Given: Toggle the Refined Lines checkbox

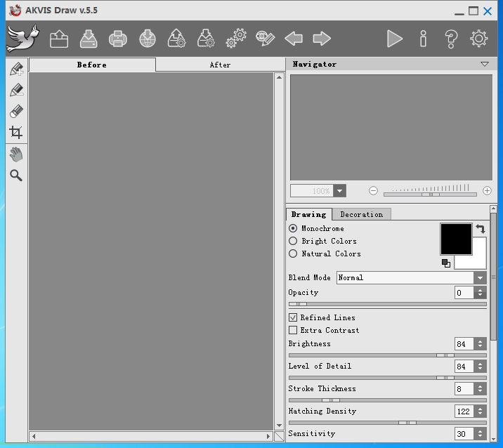Looking at the screenshot, I should point(293,317).
